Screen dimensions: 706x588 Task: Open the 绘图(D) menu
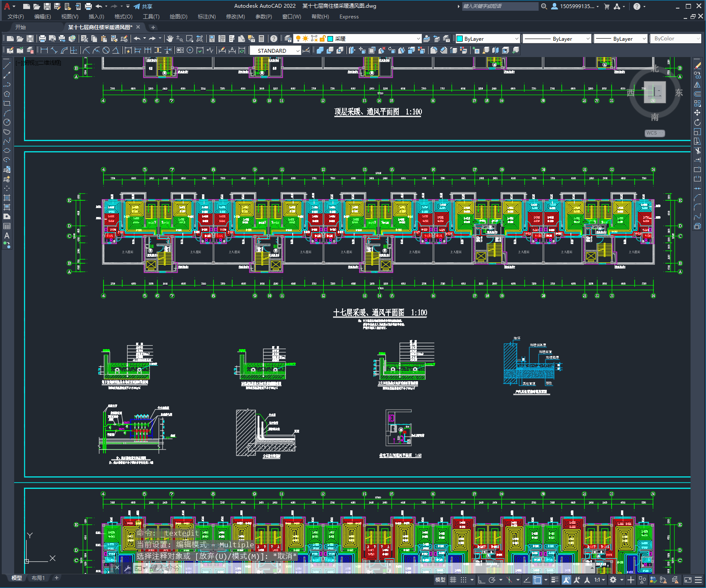coord(179,16)
